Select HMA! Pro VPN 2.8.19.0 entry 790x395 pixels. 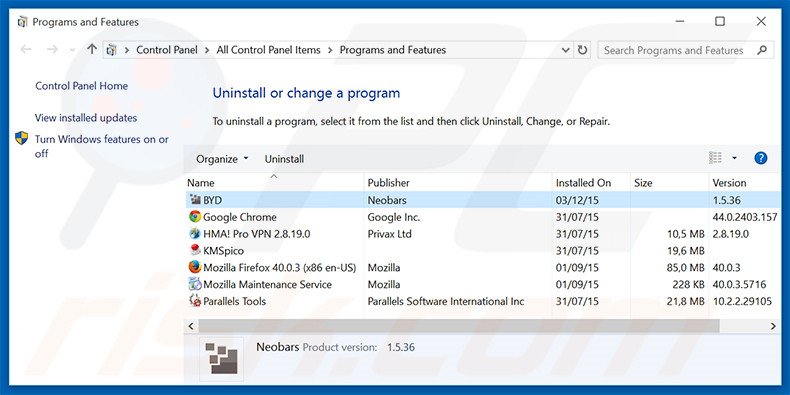point(256,234)
